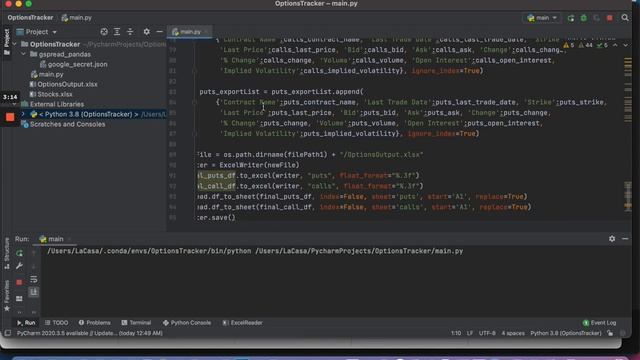Screen dimensions: 640x360
Task: Click '4 spaces' indent setting in status bar
Action: [513, 333]
